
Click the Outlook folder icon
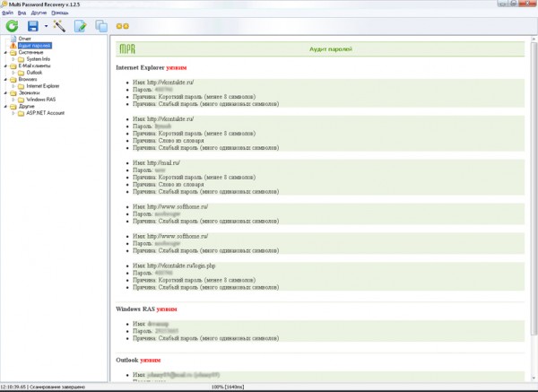(x=21, y=73)
